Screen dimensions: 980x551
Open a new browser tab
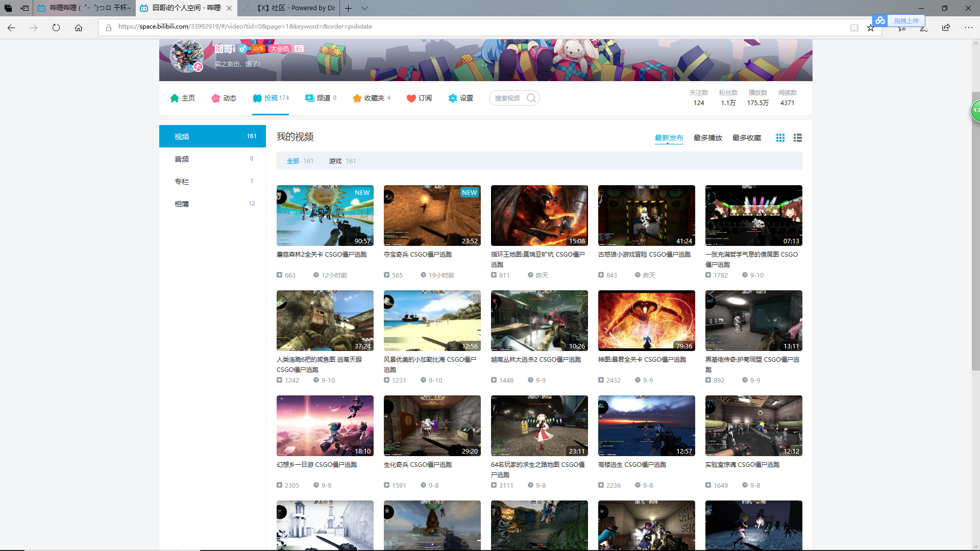pyautogui.click(x=348, y=8)
